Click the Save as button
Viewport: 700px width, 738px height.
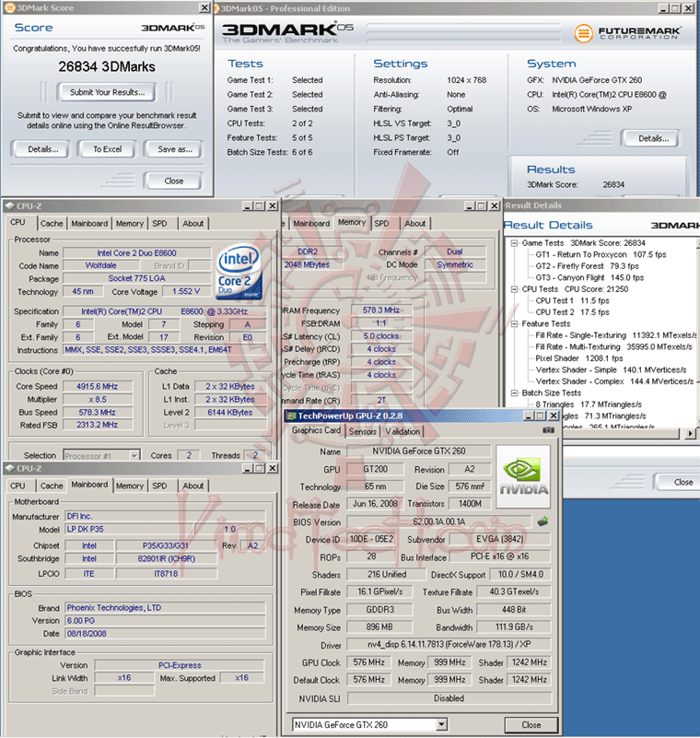click(174, 149)
